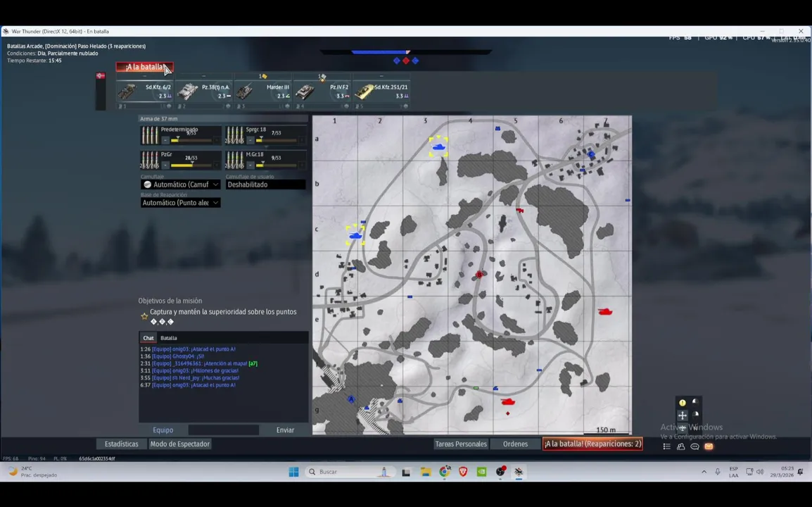This screenshot has height=507, width=812.
Task: Click the PzGr shell belt icon
Action: pos(150,160)
